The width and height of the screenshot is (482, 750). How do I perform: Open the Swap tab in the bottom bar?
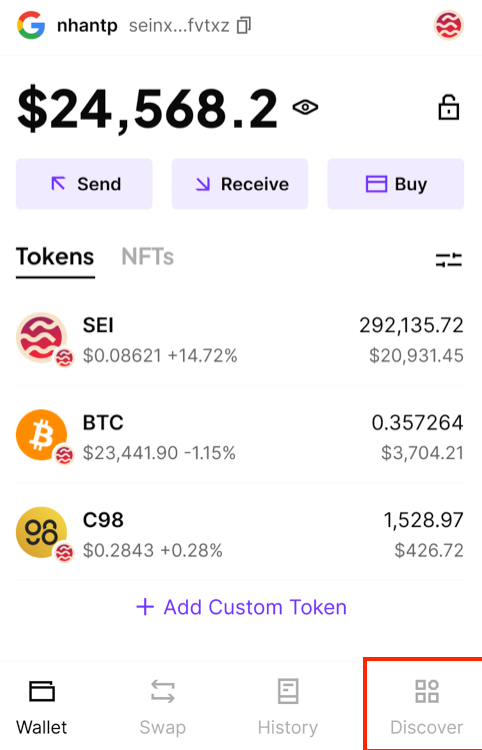[x=163, y=706]
